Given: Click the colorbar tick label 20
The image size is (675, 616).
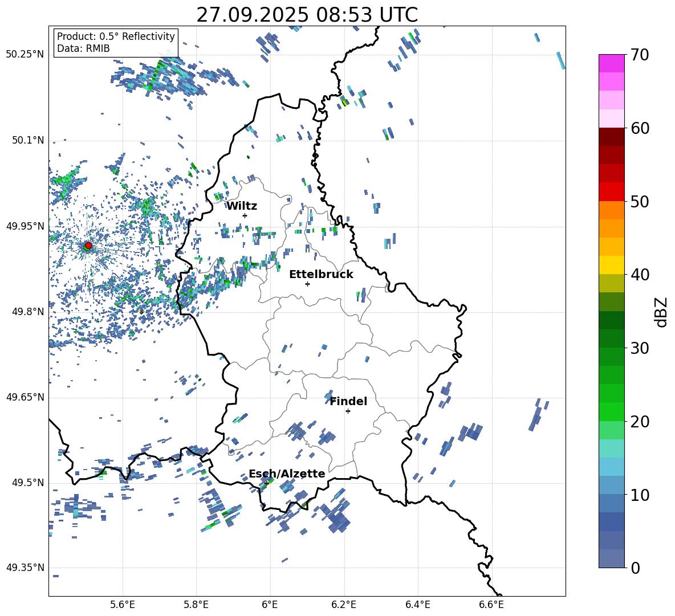Looking at the screenshot, I should [x=640, y=421].
